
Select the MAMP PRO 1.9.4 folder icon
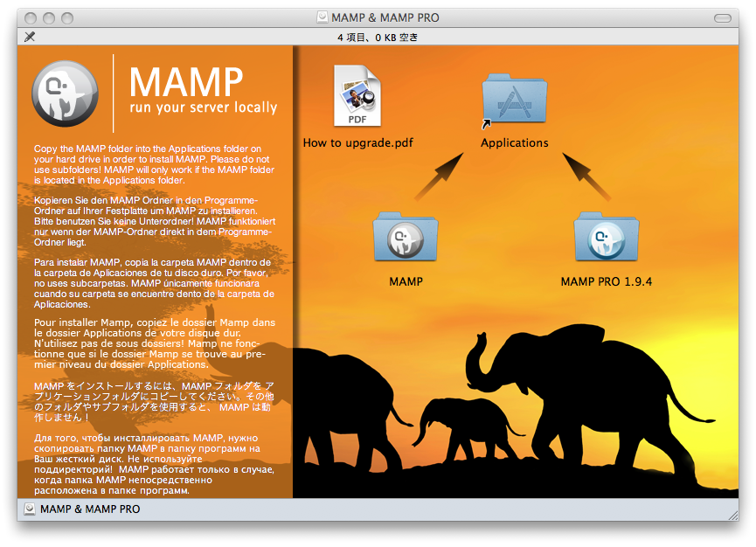pos(606,237)
